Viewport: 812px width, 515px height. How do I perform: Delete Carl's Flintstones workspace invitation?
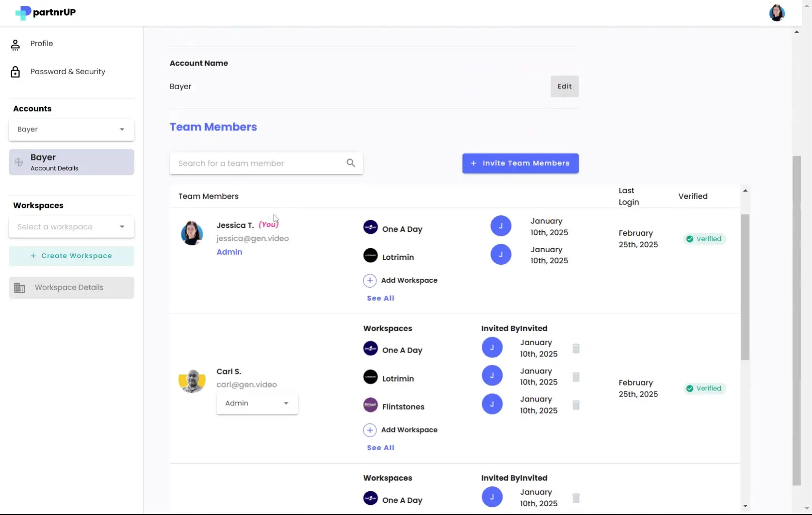(x=576, y=405)
